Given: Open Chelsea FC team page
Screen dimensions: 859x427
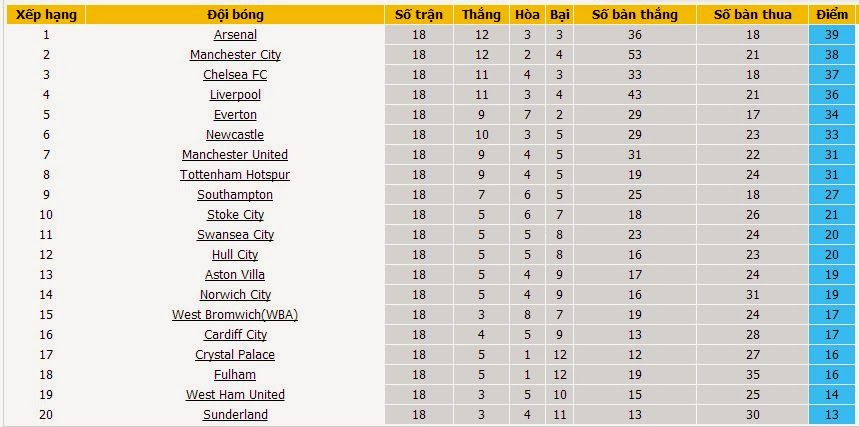Looking at the screenshot, I should coord(235,75).
